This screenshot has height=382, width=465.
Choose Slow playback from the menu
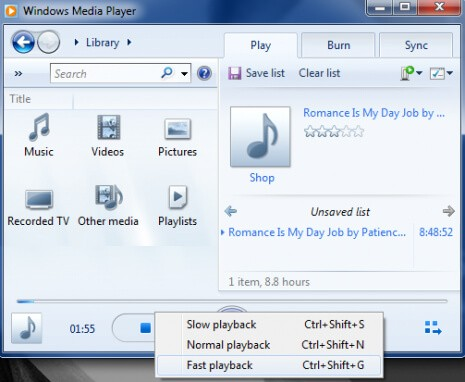269,324
